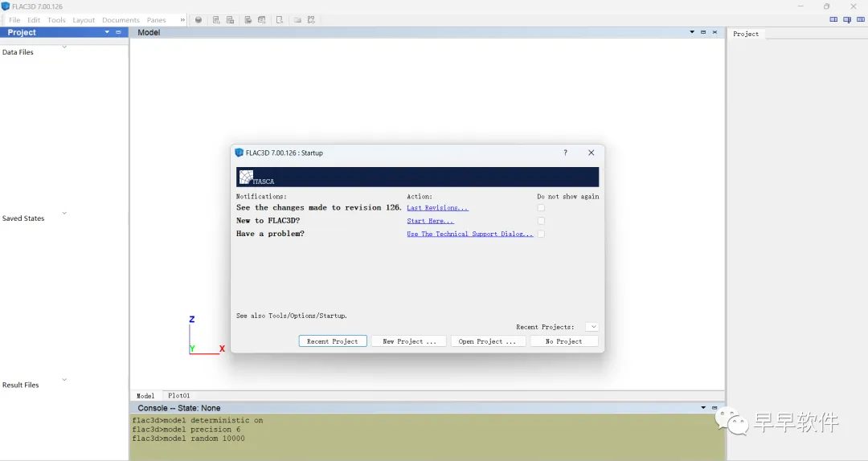Click the FLAC3D app icon in main title bar

(x=6, y=6)
